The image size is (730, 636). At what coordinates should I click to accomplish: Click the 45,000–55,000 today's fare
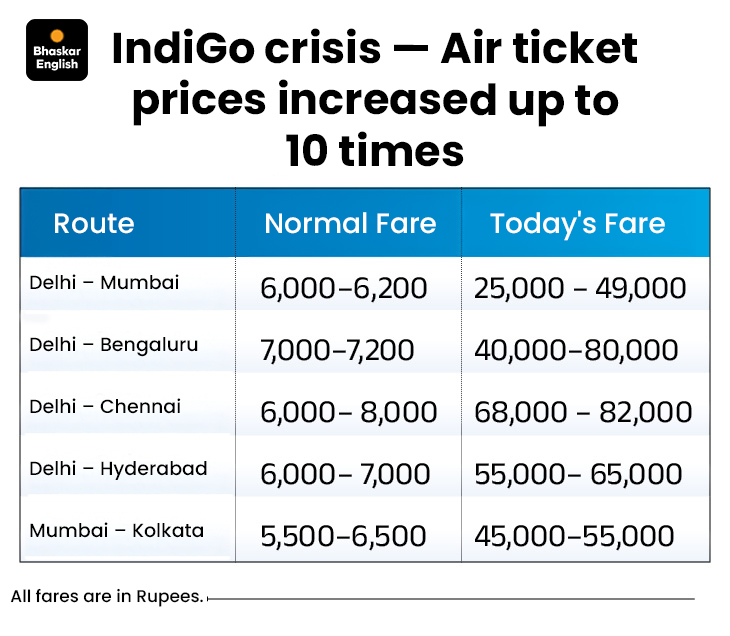click(574, 536)
